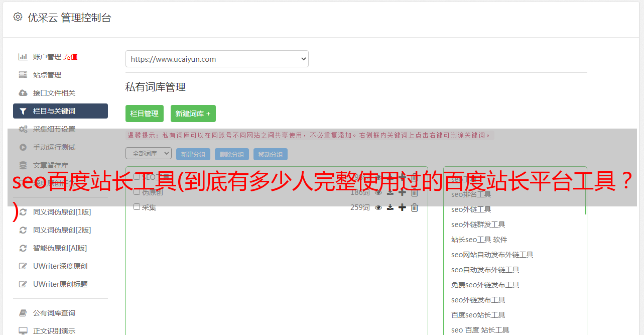
Task: Tick the checkbox next to 采集
Action: [x=137, y=207]
